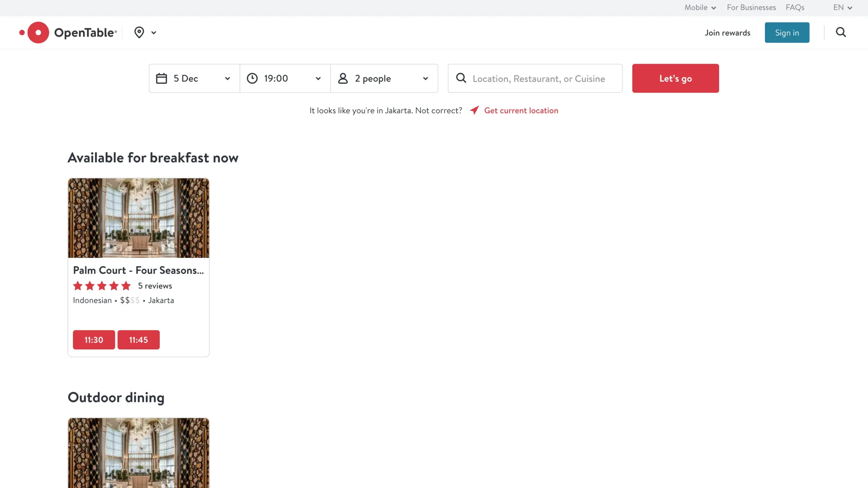
Task: Click the Let's go search button
Action: (x=675, y=78)
